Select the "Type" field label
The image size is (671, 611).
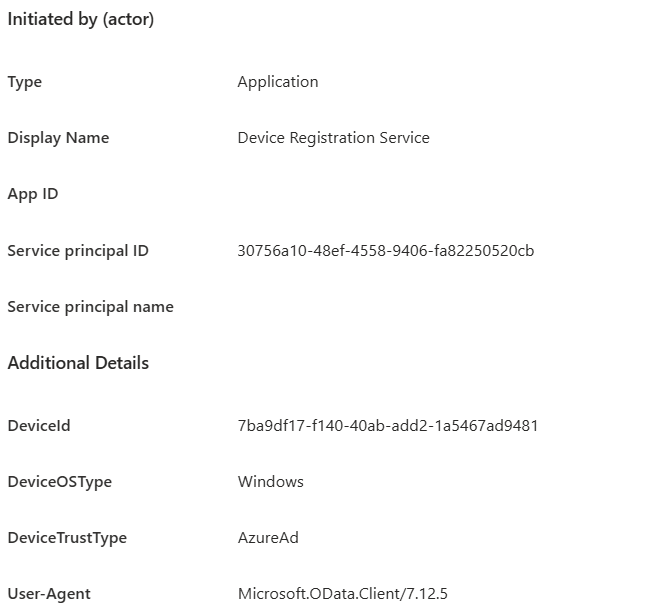[x=25, y=82]
